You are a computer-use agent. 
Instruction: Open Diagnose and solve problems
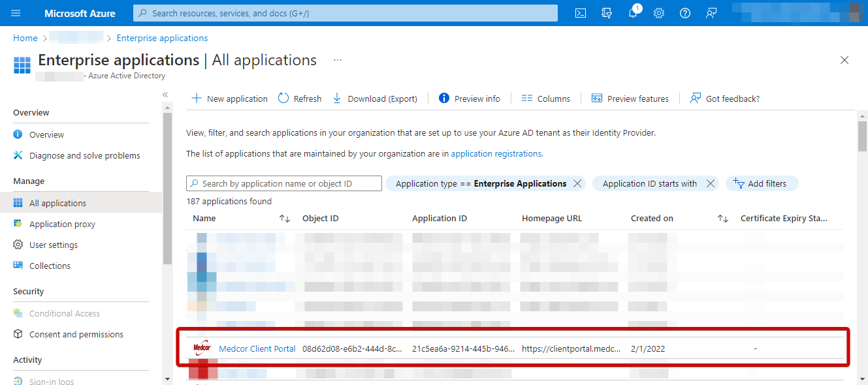pyautogui.click(x=84, y=156)
